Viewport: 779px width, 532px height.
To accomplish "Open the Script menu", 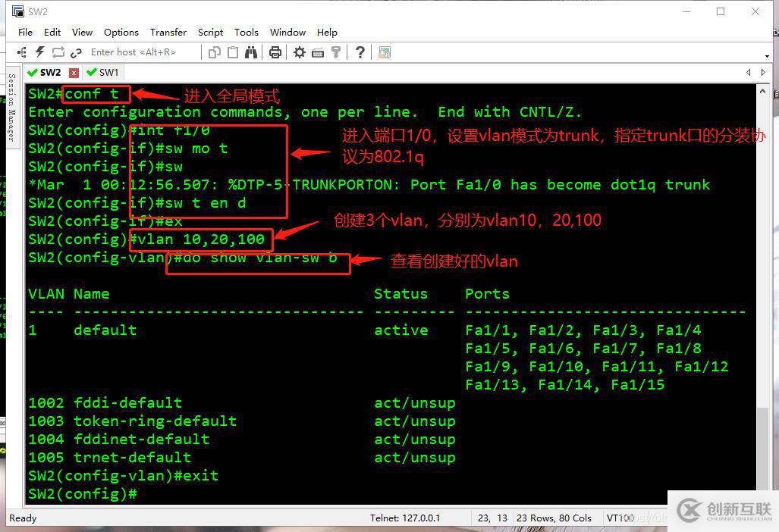I will pyautogui.click(x=211, y=33).
